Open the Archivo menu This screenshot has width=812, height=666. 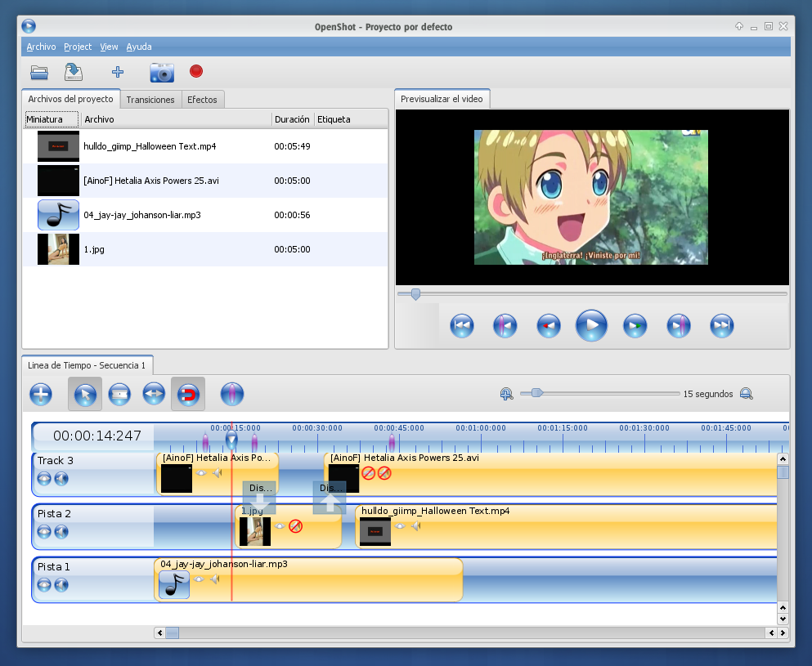(41, 47)
